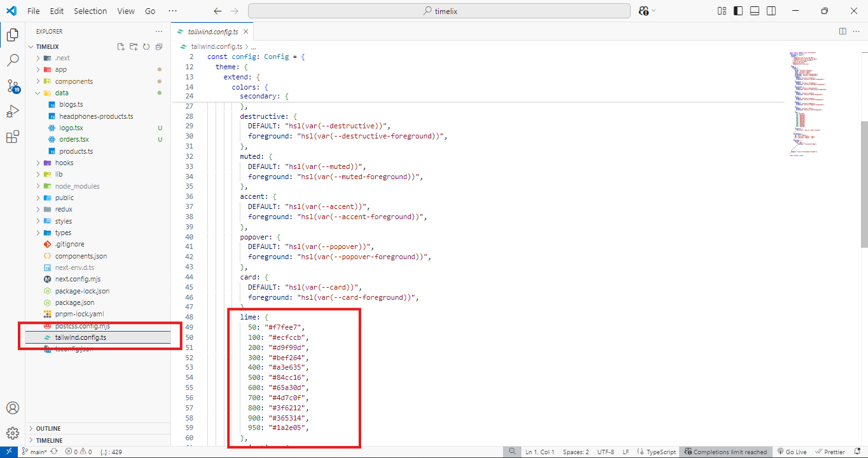This screenshot has width=868, height=458.
Task: Click Ln 1, Col 1 in status bar
Action: [540, 452]
